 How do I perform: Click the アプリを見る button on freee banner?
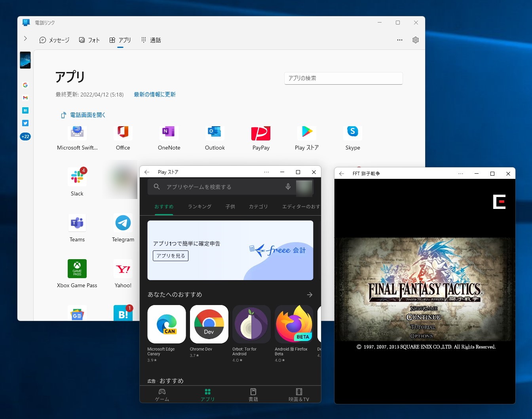pyautogui.click(x=171, y=256)
